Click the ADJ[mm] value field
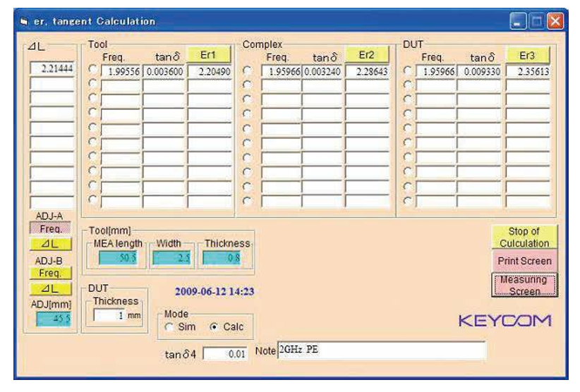580x392 pixels. [53, 319]
